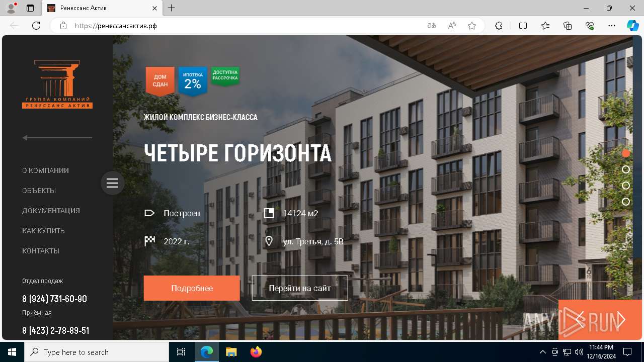Open the hamburger menu round button
Screen dimensions: 644x362
click(x=113, y=183)
